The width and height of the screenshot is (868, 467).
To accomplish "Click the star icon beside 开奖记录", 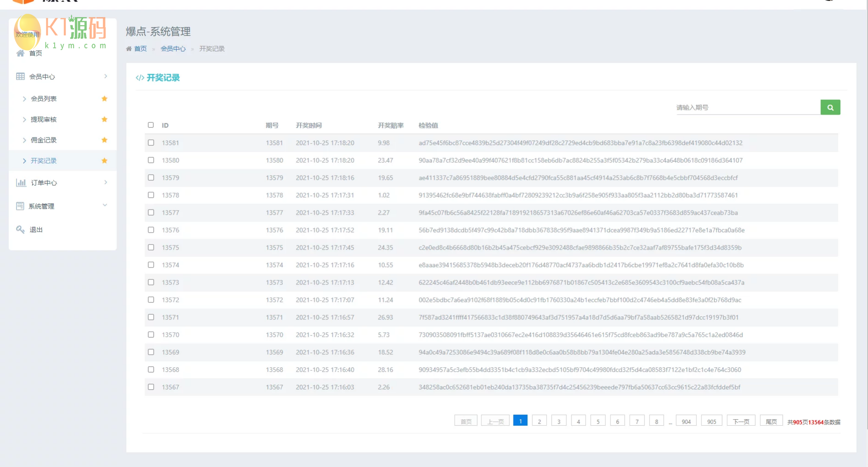I will tap(104, 160).
